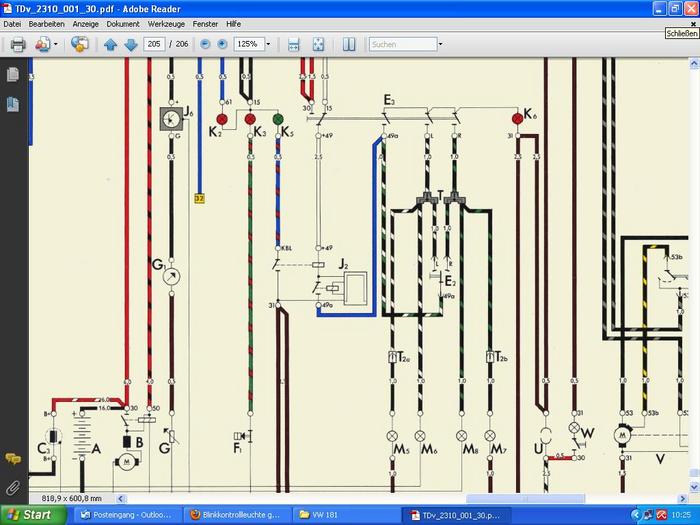Click the network tray icon
700x525 pixels.
coord(649,515)
